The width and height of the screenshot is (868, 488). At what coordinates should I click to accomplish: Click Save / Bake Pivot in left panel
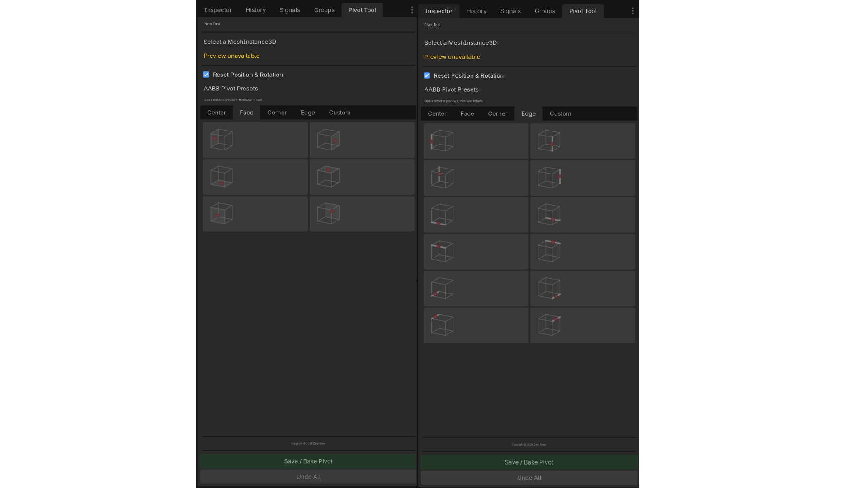(308, 461)
